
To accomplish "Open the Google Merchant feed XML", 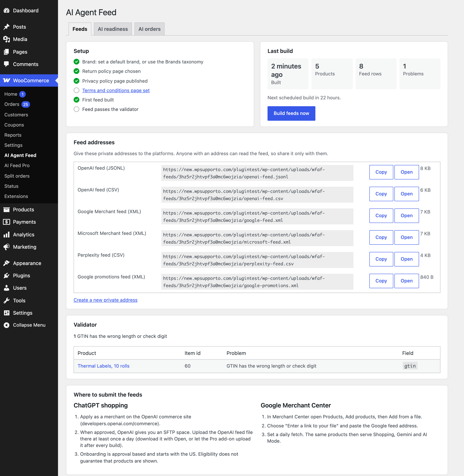I will (x=407, y=216).
